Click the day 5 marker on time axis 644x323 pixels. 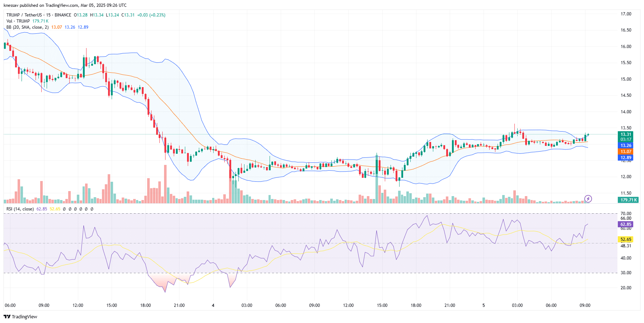coord(484,305)
